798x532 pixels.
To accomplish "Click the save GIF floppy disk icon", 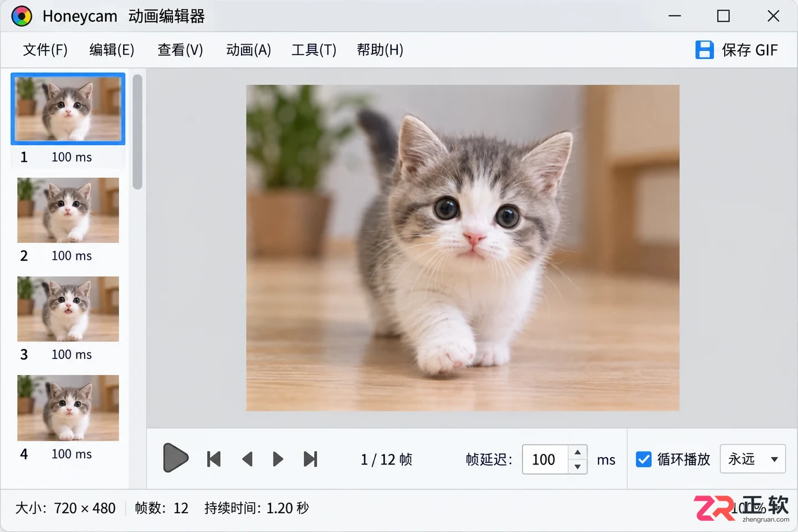I will tap(704, 50).
